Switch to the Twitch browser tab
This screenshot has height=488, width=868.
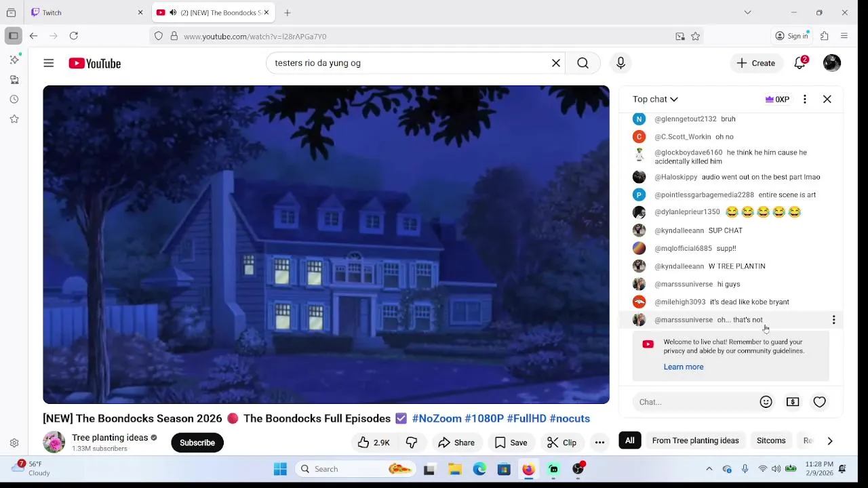tap(87, 12)
